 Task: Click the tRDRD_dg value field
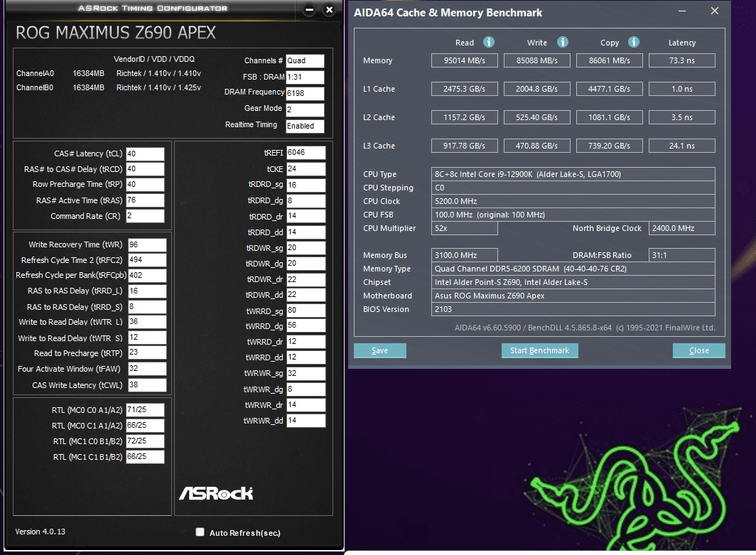(306, 200)
